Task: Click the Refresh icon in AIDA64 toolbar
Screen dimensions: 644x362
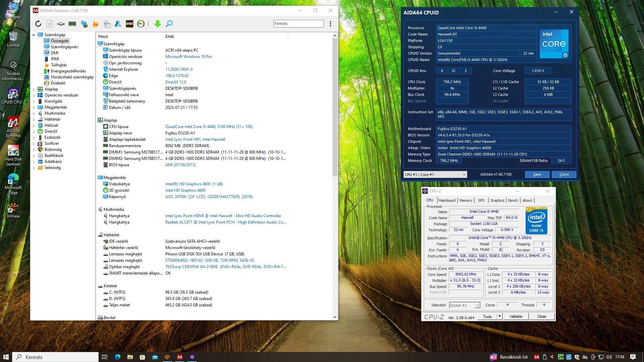Action: (38, 24)
